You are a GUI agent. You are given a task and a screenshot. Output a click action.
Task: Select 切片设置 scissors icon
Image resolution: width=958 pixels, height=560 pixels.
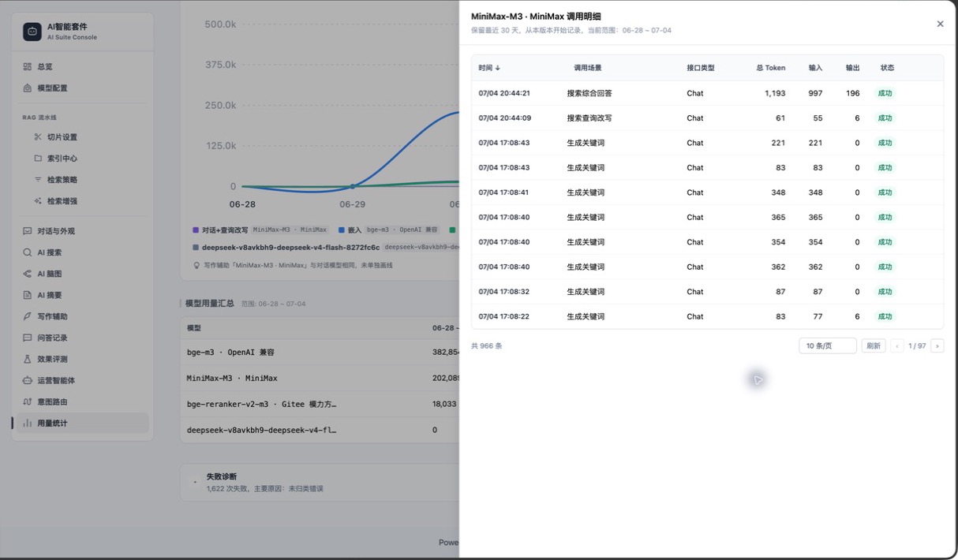(x=38, y=137)
